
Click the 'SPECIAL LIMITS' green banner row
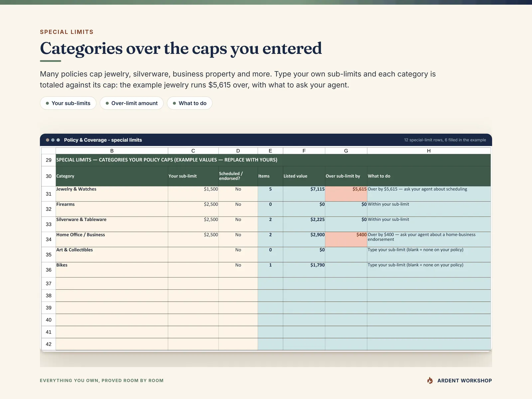point(273,160)
